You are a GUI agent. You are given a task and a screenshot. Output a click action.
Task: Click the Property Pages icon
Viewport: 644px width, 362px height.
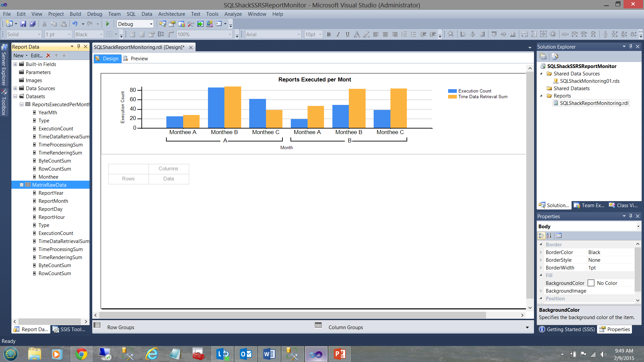click(x=559, y=236)
